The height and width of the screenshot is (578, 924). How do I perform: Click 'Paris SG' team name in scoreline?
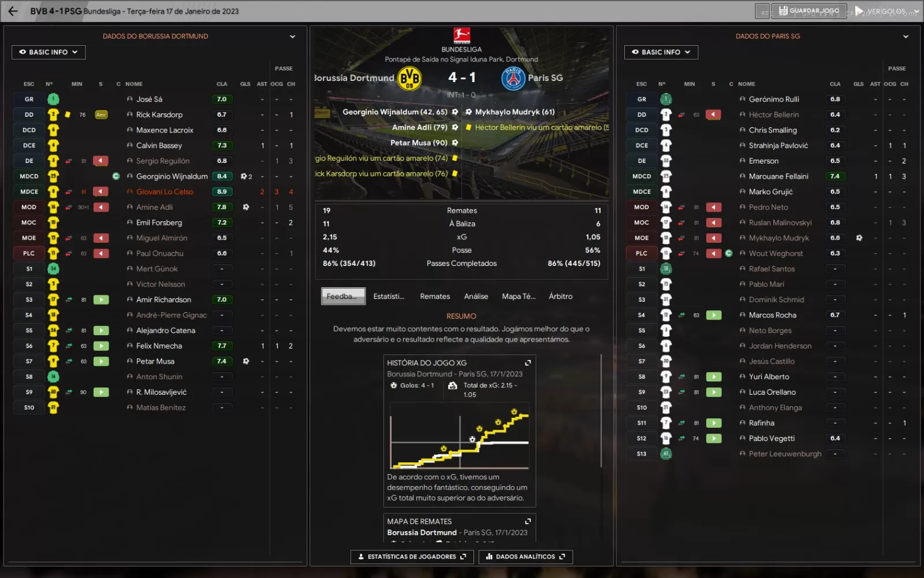[x=545, y=78]
